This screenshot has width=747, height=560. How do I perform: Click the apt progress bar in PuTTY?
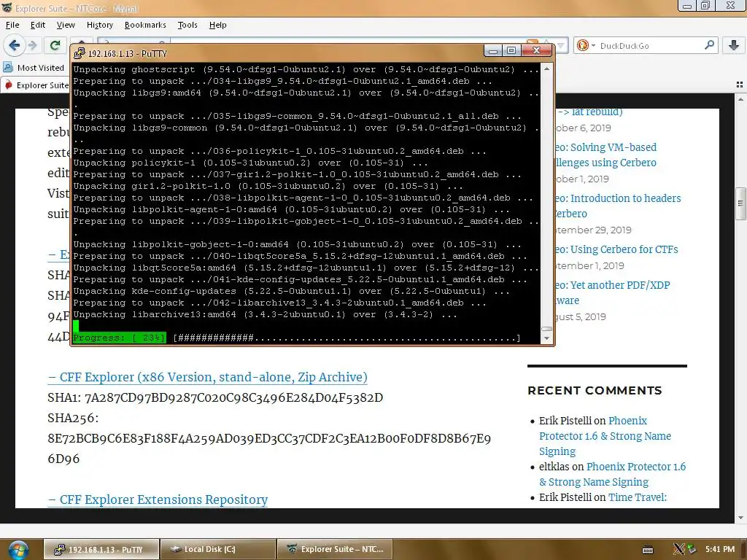coord(347,338)
